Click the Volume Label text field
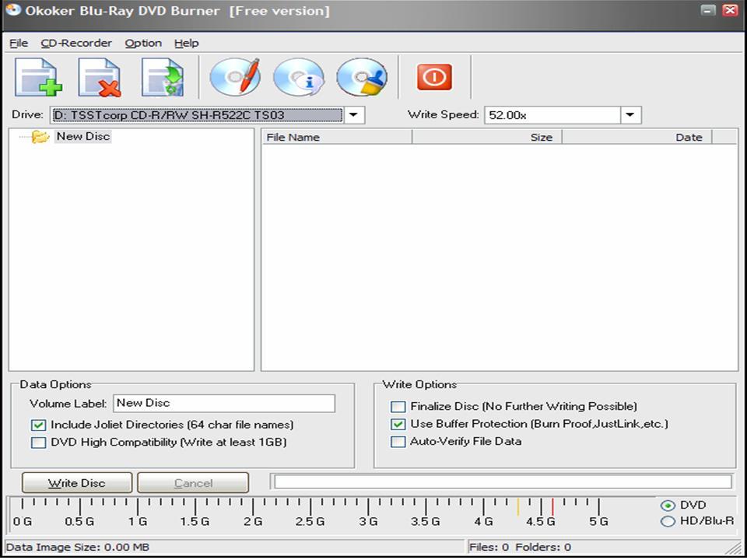The width and height of the screenshot is (747, 560). click(x=224, y=403)
